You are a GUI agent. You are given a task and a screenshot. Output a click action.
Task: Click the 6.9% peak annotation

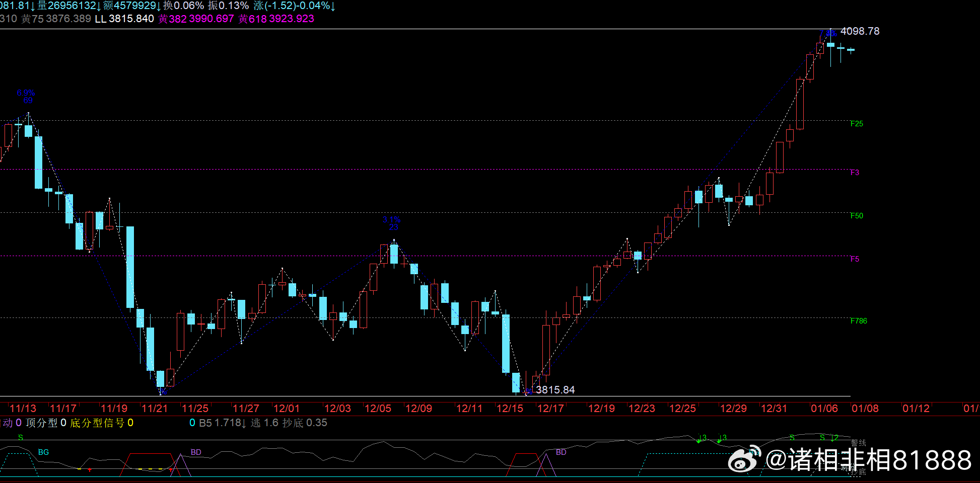(x=26, y=93)
